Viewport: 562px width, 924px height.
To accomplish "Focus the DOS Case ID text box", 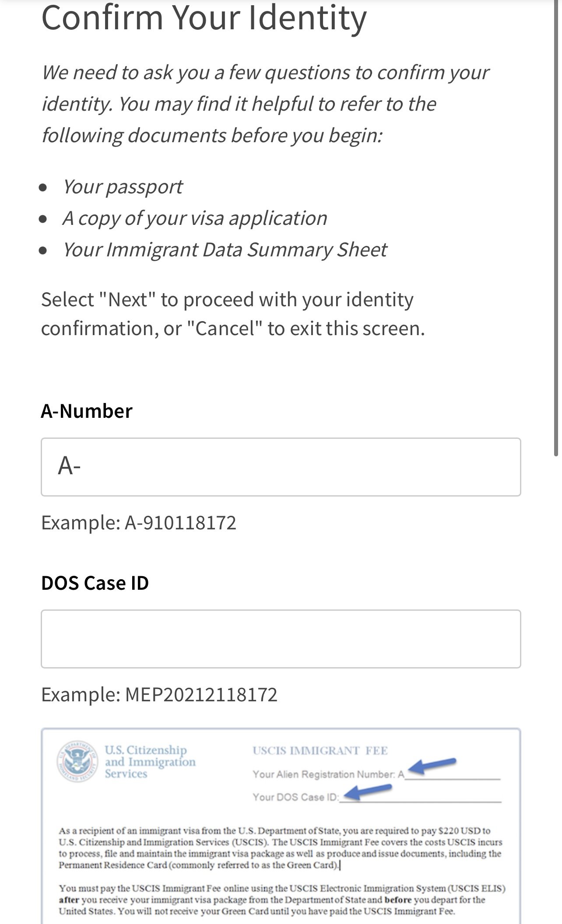I will (x=281, y=639).
